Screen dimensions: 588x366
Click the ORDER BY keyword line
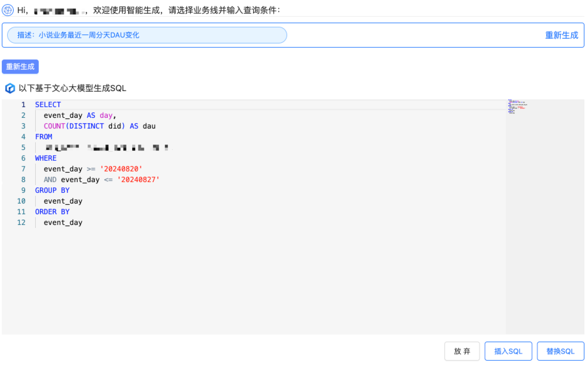52,212
